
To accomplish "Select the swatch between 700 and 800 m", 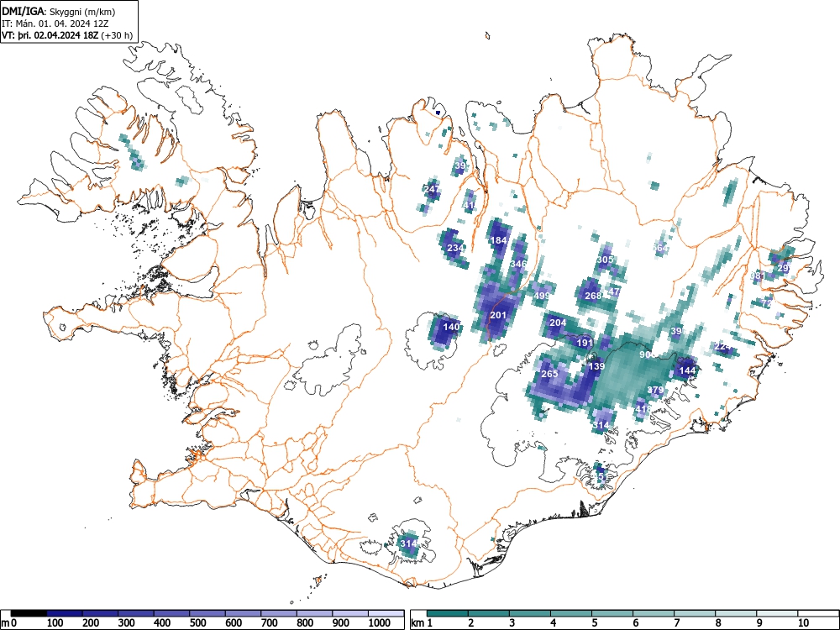I will click(x=279, y=613).
